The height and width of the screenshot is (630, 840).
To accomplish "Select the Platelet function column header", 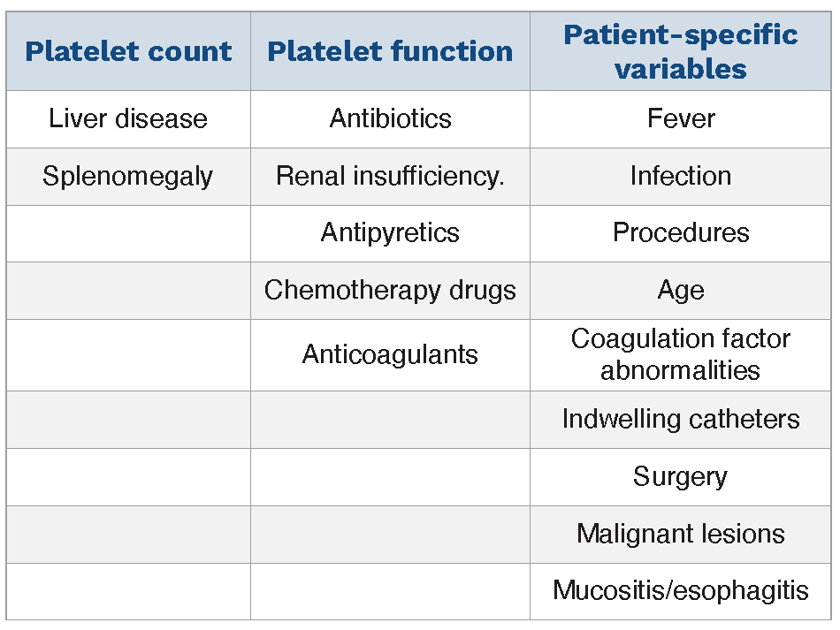I will (x=390, y=51).
